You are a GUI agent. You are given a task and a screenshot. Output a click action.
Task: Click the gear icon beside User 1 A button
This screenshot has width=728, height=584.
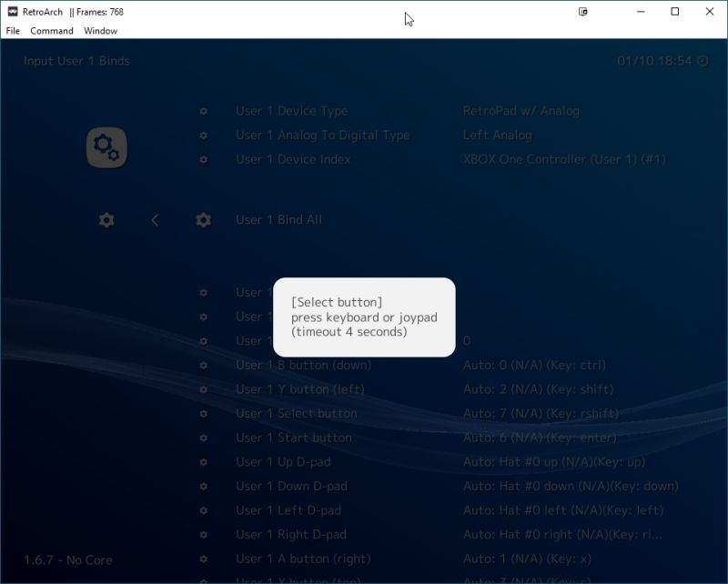pos(202,559)
